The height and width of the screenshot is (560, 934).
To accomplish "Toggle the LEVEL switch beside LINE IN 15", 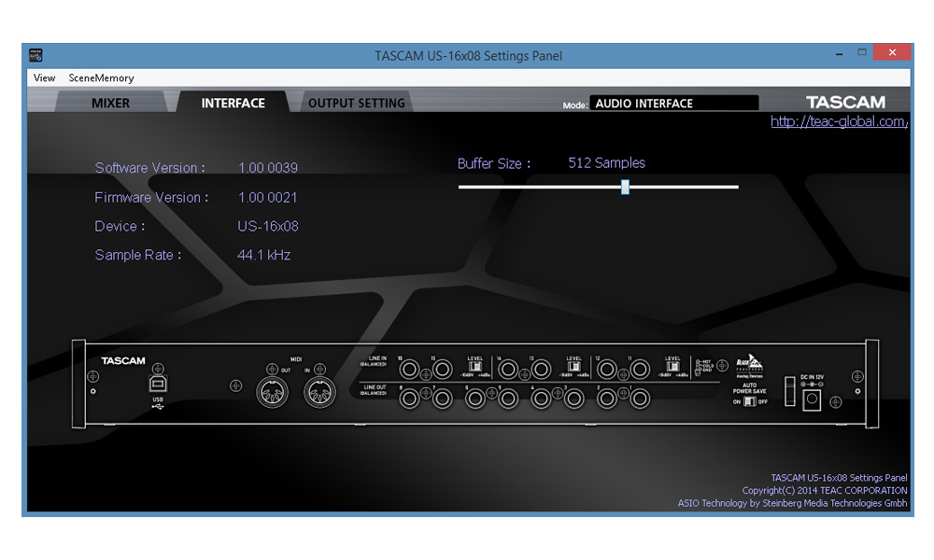I will [x=475, y=367].
